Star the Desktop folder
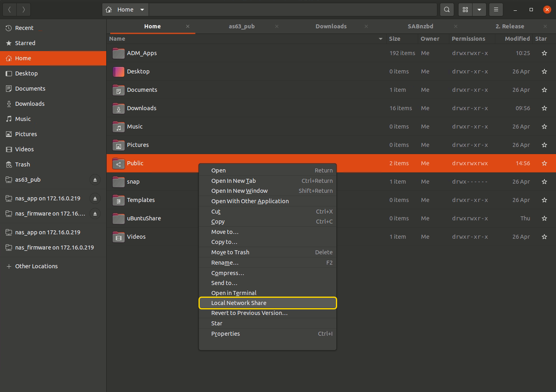Image resolution: width=556 pixels, height=392 pixels. tap(544, 71)
